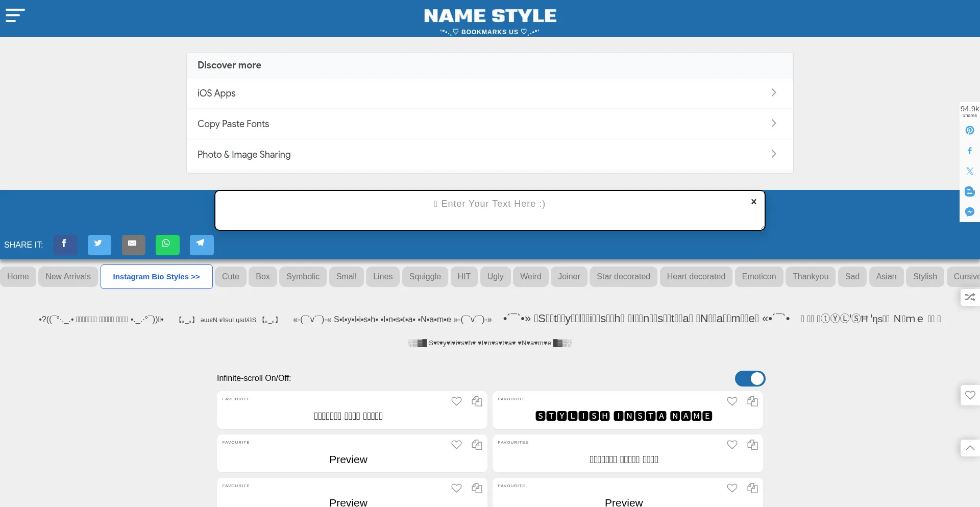The width and height of the screenshot is (980, 507).
Task: Click the NAME STYLE logo
Action: point(490,16)
